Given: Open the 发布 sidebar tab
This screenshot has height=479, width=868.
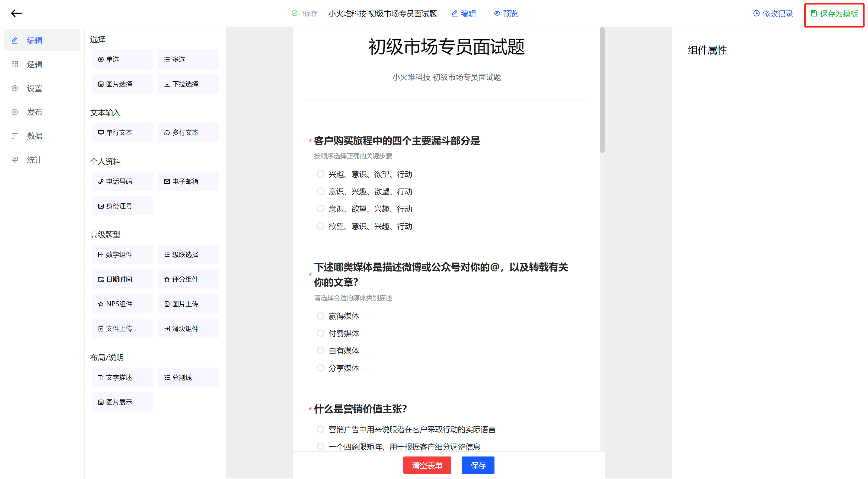Looking at the screenshot, I should tap(34, 112).
